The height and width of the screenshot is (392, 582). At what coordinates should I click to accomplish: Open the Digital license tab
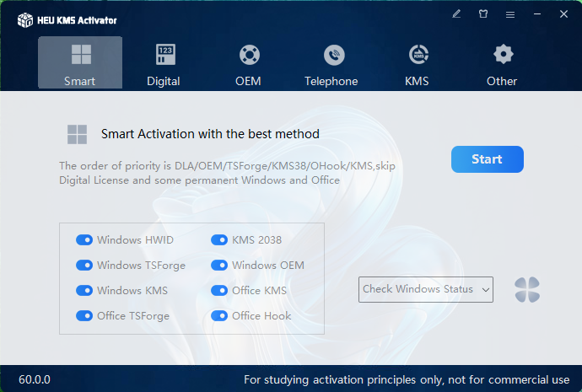click(164, 63)
